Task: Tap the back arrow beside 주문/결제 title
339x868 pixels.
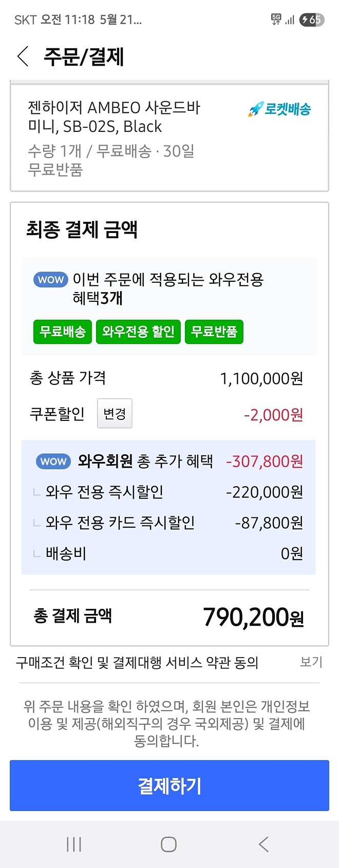Action: point(23,57)
